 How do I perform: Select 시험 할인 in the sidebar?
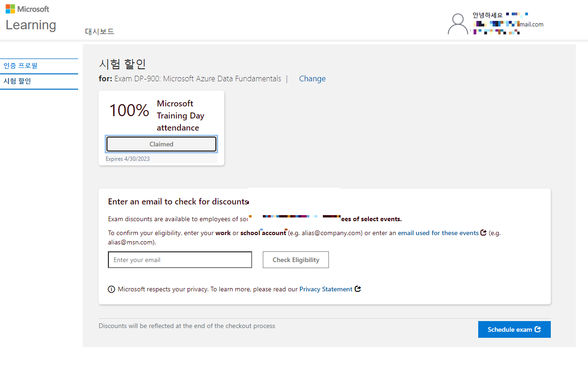point(39,81)
